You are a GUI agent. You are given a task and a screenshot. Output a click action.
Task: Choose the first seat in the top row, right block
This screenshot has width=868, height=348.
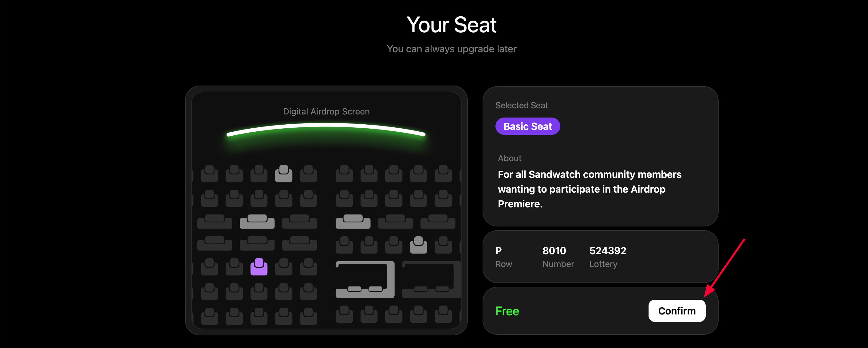pos(344,174)
